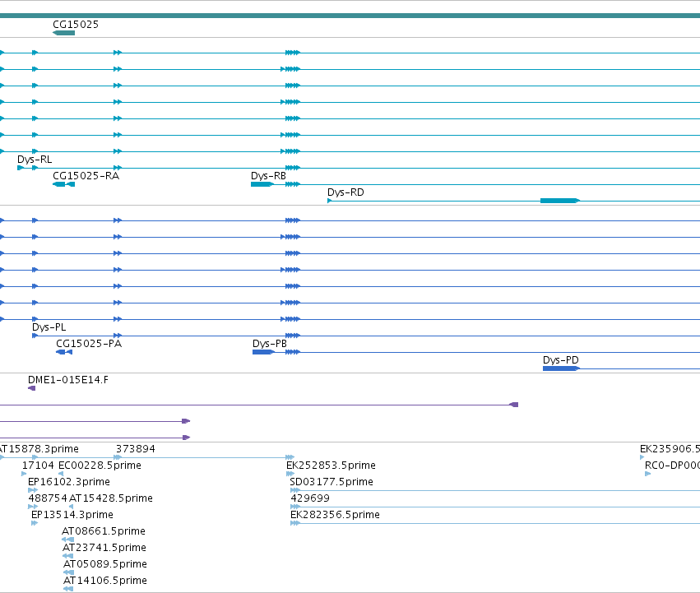Click the EC00228.5prime EST label

pyautogui.click(x=100, y=466)
